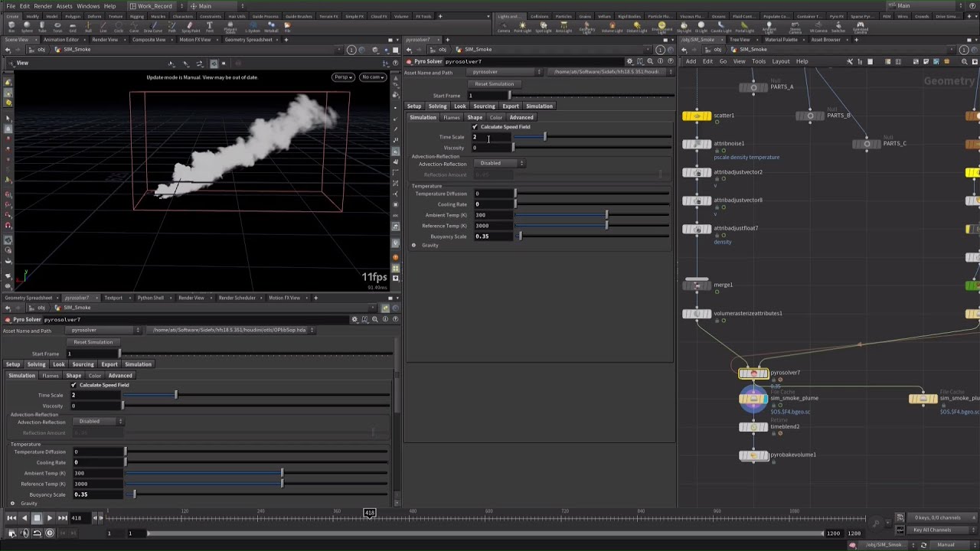Click the upper Reset Simulation button
980x551 pixels.
pyautogui.click(x=494, y=84)
